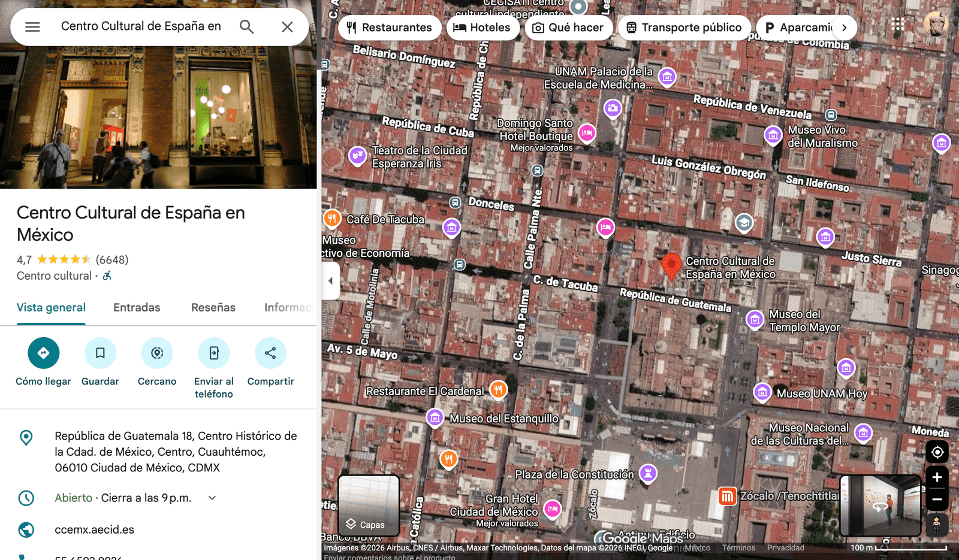
Task: Zoom in on the map
Action: click(x=937, y=477)
